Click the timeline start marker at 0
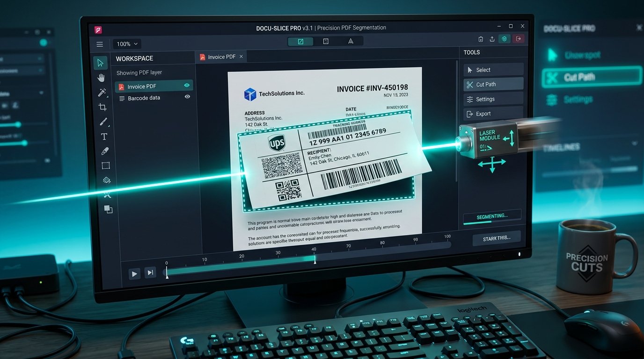Viewport: 644px width, 359px height. [x=167, y=273]
